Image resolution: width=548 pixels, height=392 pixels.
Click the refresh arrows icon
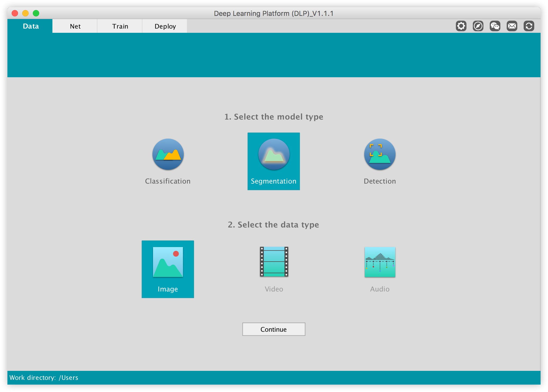coord(529,26)
